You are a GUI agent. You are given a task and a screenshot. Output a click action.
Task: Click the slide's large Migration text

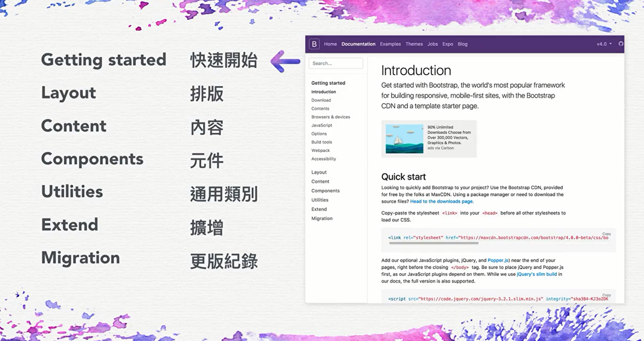coord(80,258)
